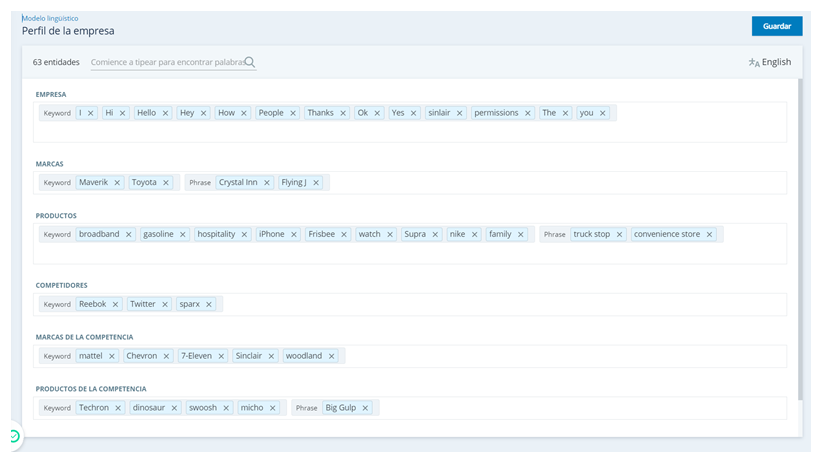This screenshot has width=816, height=458.
Task: Remove the Techron keyword tag
Action: click(118, 408)
